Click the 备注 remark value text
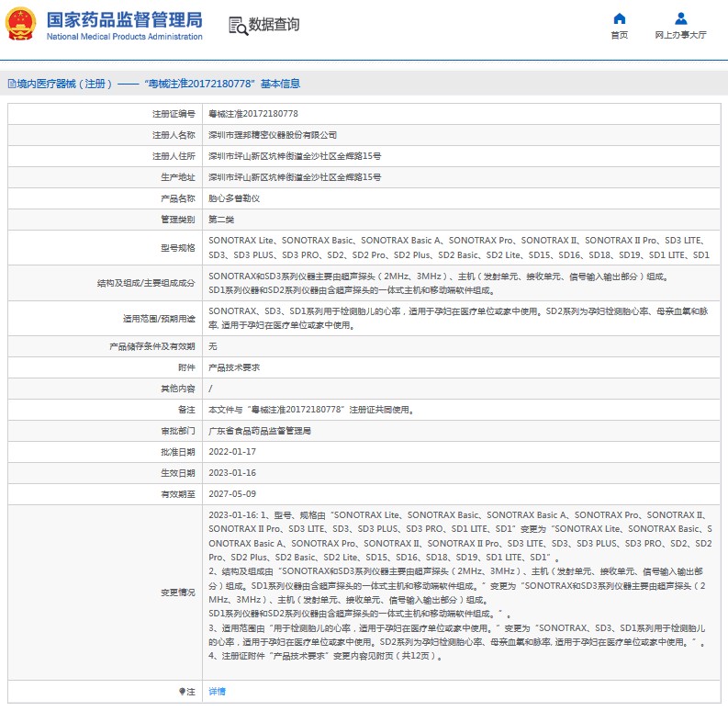Screen dimensions: 728x711 [x=311, y=410]
